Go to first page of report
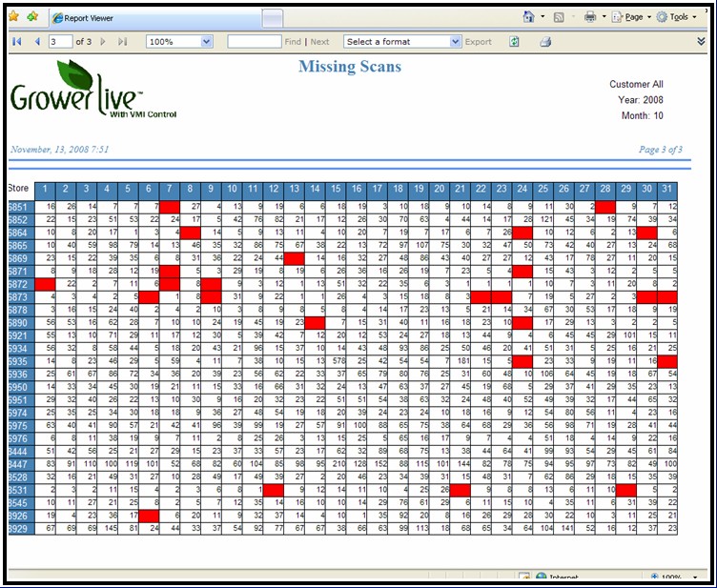The image size is (717, 588). 17,42
